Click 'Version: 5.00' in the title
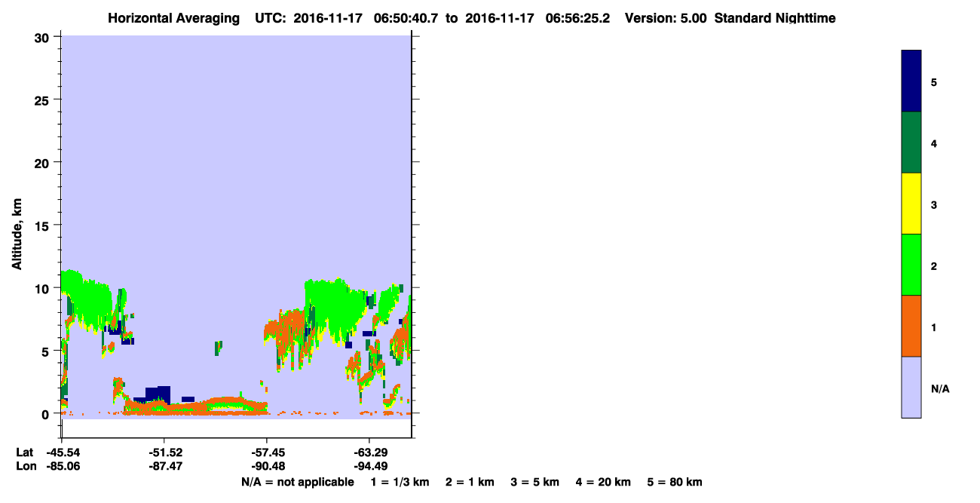 pos(666,18)
